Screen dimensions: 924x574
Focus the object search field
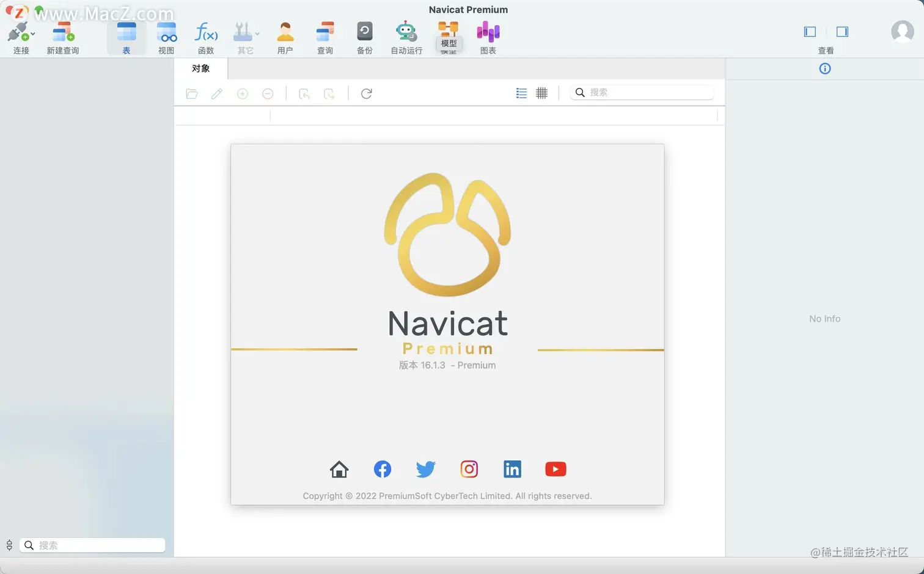click(x=642, y=92)
